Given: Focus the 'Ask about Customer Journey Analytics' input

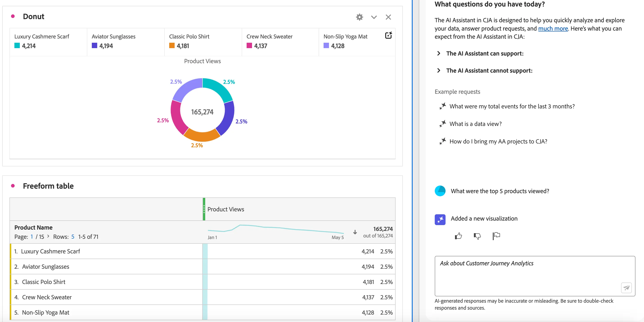Looking at the screenshot, I should 535,276.
